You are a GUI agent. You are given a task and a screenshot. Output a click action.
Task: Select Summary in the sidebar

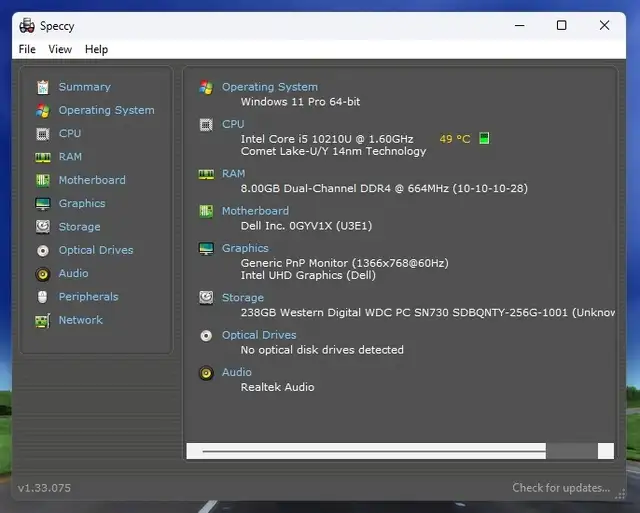point(84,87)
